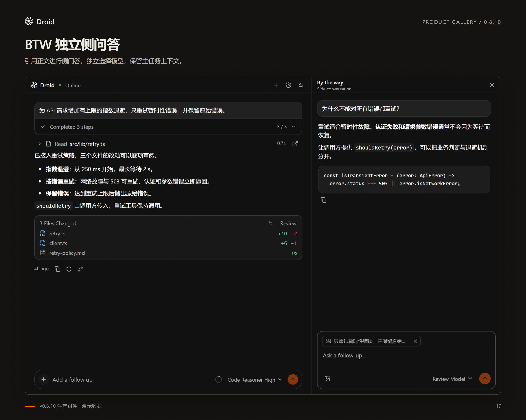Click the undo arrow beside Review
Image resolution: width=526 pixels, height=420 pixels.
pyautogui.click(x=270, y=223)
